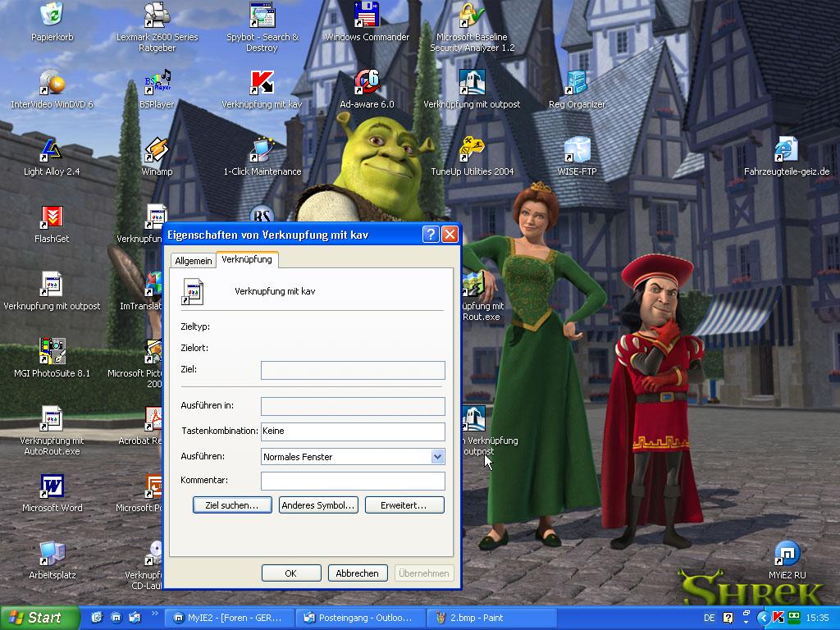The height and width of the screenshot is (630, 840).
Task: Open the Ausführen Normales Fenster dropdown
Action: point(437,456)
